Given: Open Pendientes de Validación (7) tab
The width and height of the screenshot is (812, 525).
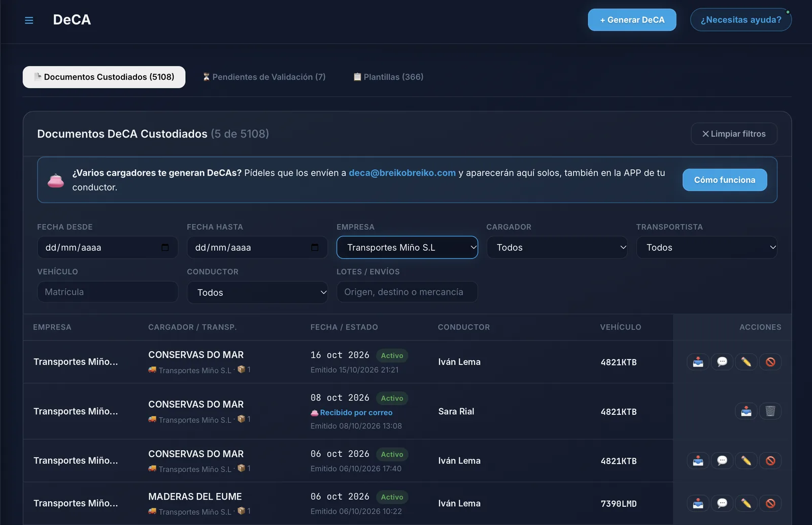Looking at the screenshot, I should [264, 77].
